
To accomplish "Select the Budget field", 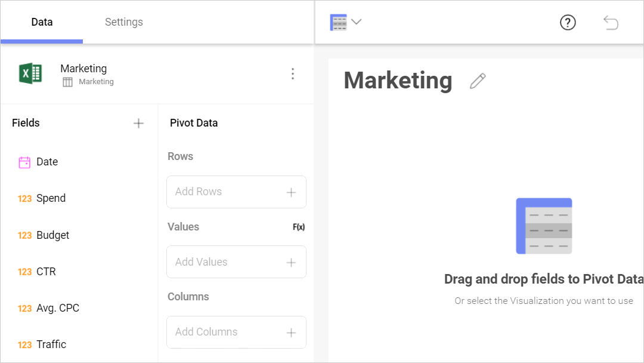I will pos(52,235).
